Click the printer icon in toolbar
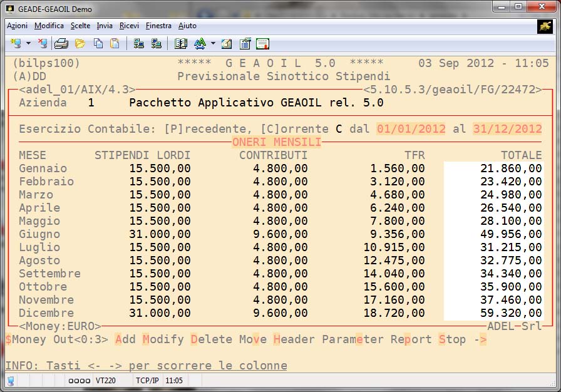This screenshot has width=561, height=392. (61, 44)
